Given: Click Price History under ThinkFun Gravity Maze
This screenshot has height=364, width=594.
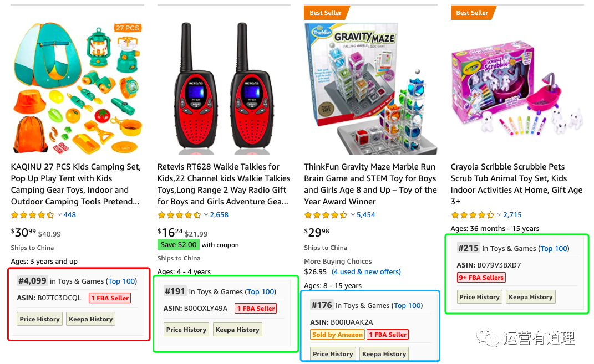Looking at the screenshot, I should (x=333, y=354).
